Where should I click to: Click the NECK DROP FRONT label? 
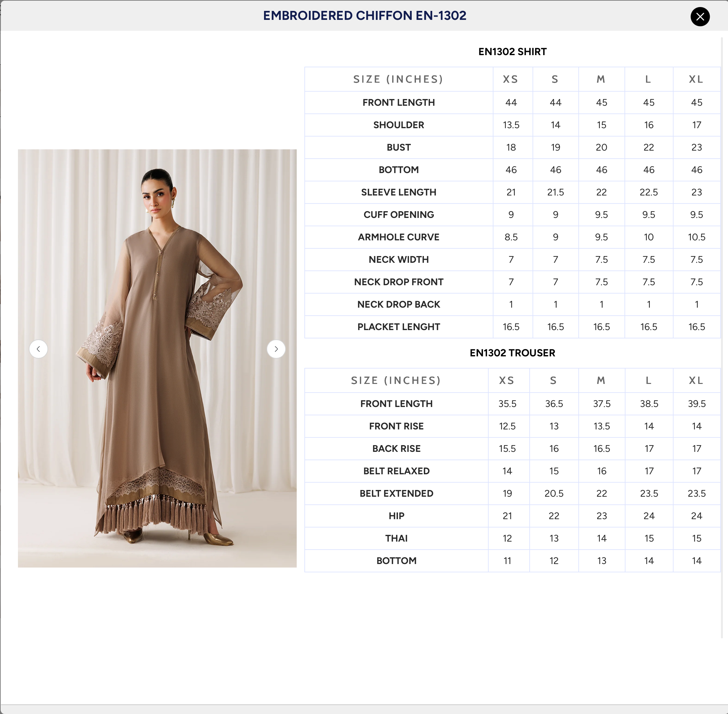coord(399,282)
